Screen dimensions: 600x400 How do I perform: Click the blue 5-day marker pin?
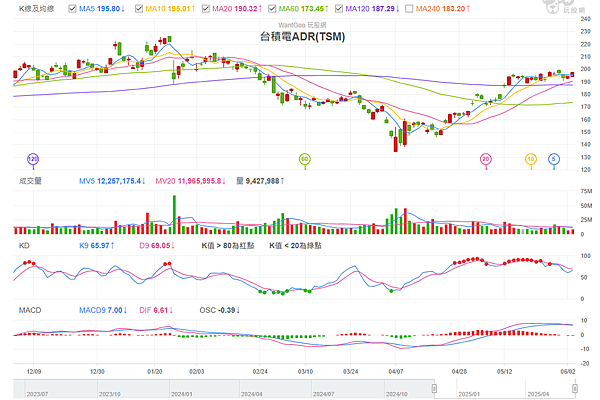[x=554, y=159]
